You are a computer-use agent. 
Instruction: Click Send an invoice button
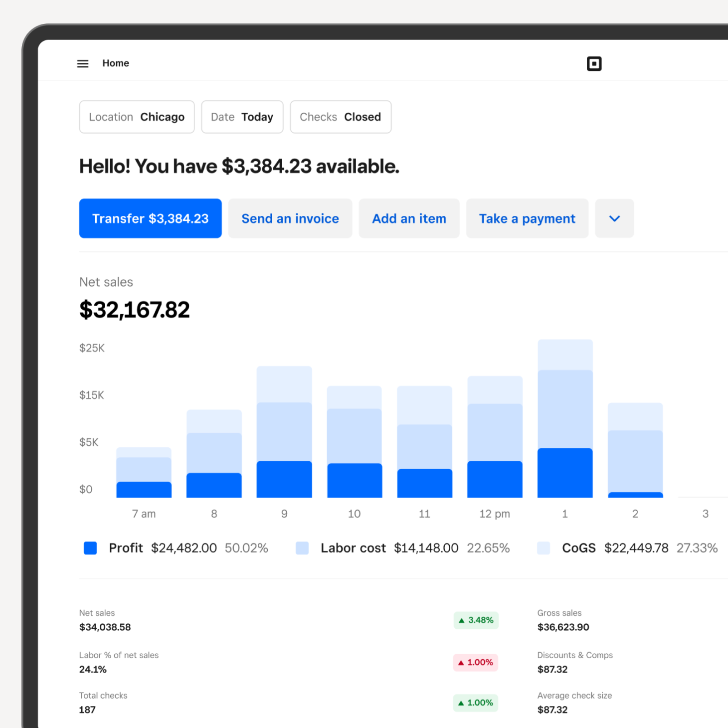point(290,218)
